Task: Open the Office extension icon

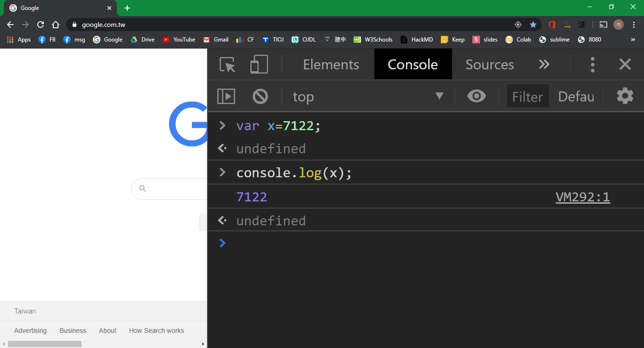Action: coord(552,25)
